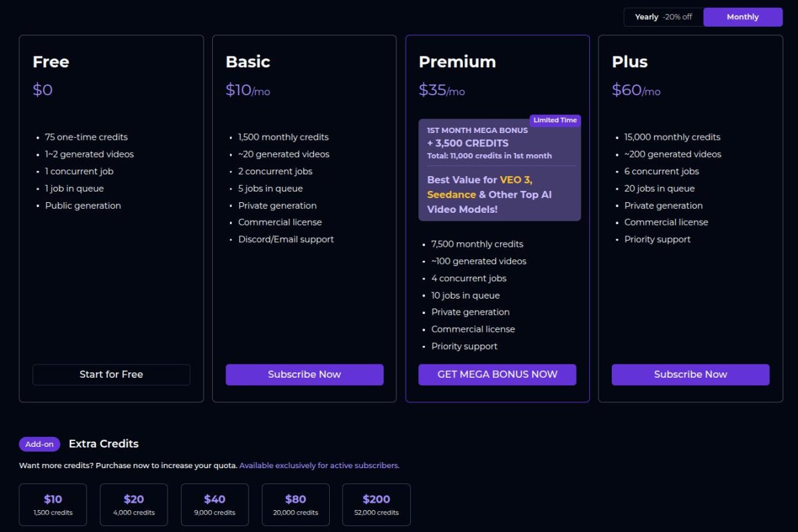Click GET MEGA BONUS NOW button
This screenshot has width=798, height=532.
497,374
